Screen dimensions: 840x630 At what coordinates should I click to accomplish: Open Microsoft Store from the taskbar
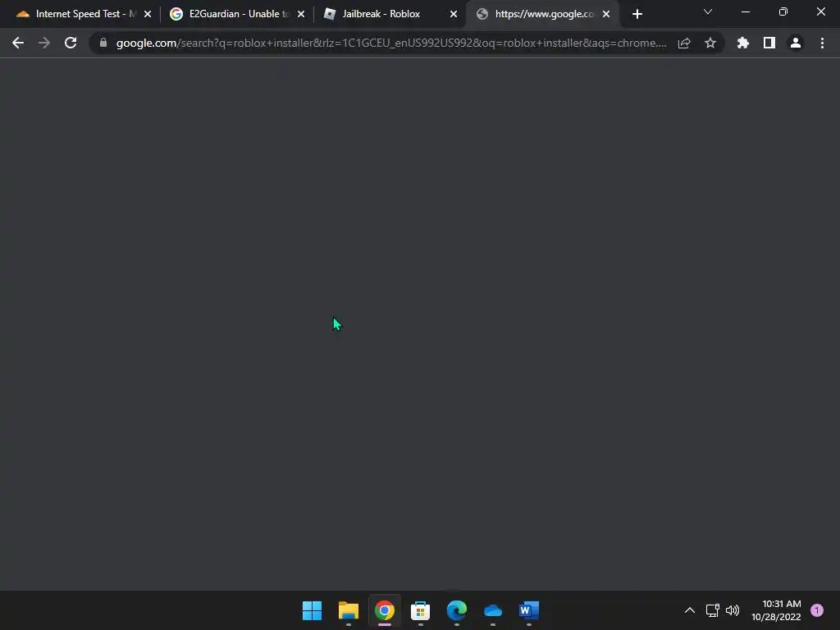(421, 610)
